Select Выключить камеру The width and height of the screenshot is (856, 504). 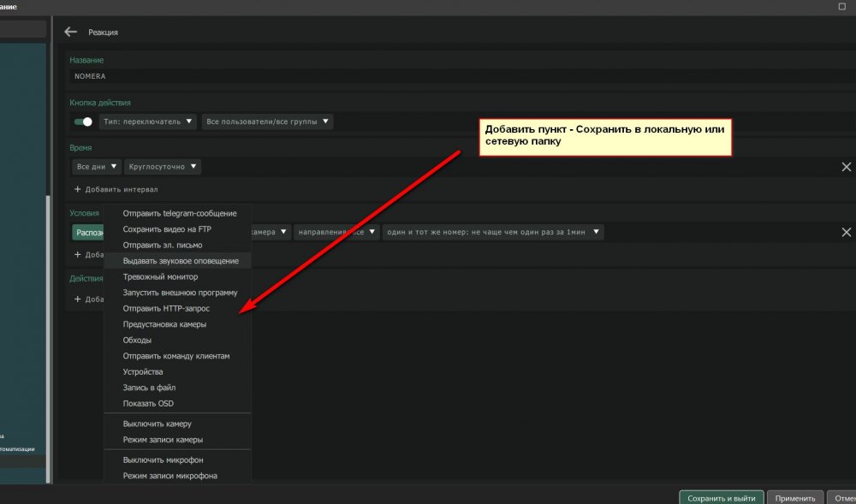177,424
